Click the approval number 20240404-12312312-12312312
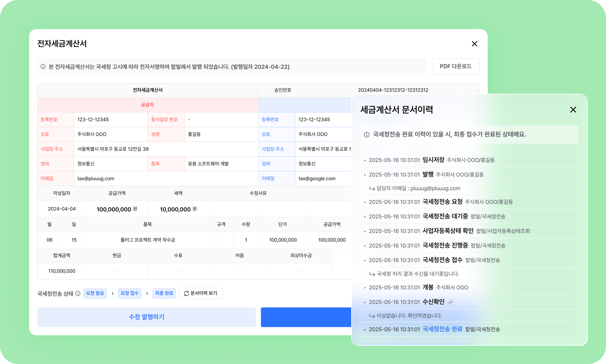The width and height of the screenshot is (606, 364). click(393, 90)
